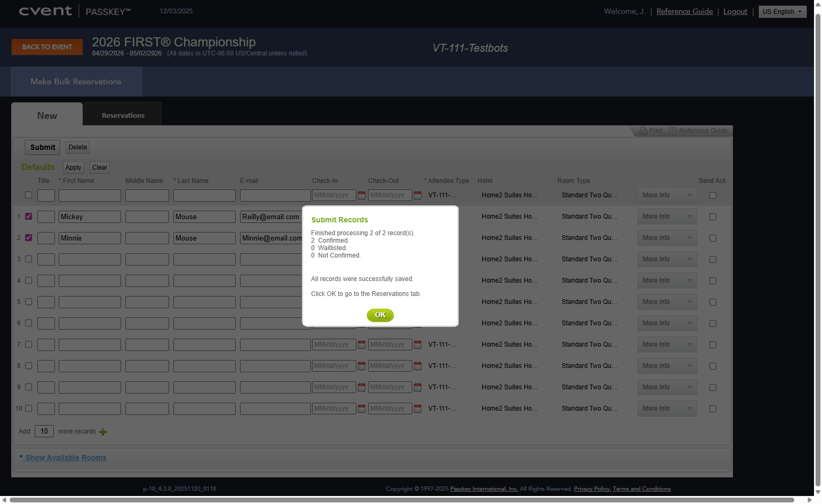
Task: Open check-in calendar icon for row 9
Action: pyautogui.click(x=362, y=387)
